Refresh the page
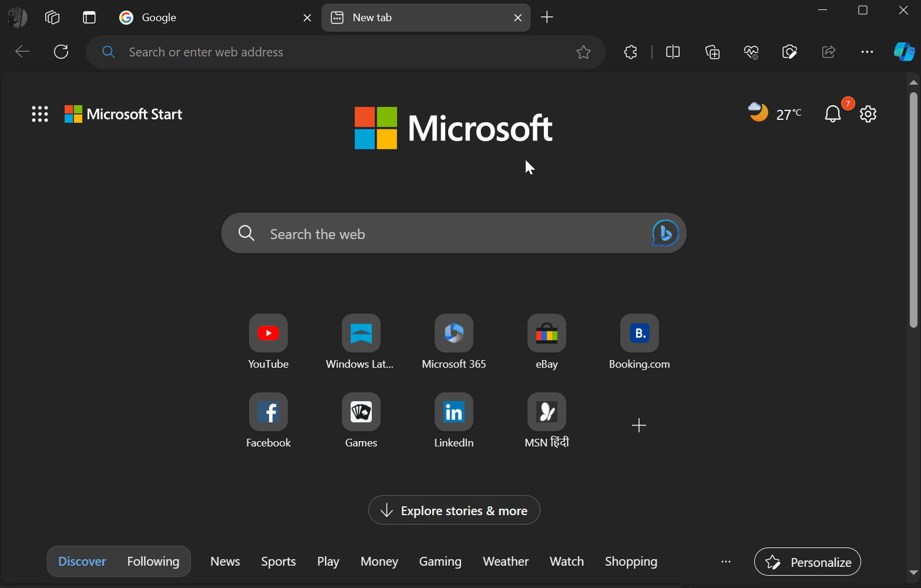Image resolution: width=921 pixels, height=588 pixels. pos(61,52)
